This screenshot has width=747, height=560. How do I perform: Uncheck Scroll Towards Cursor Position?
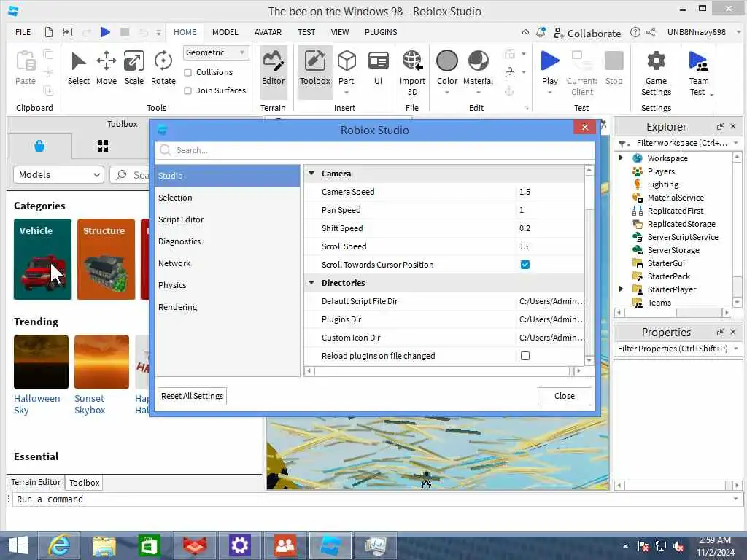coord(525,265)
